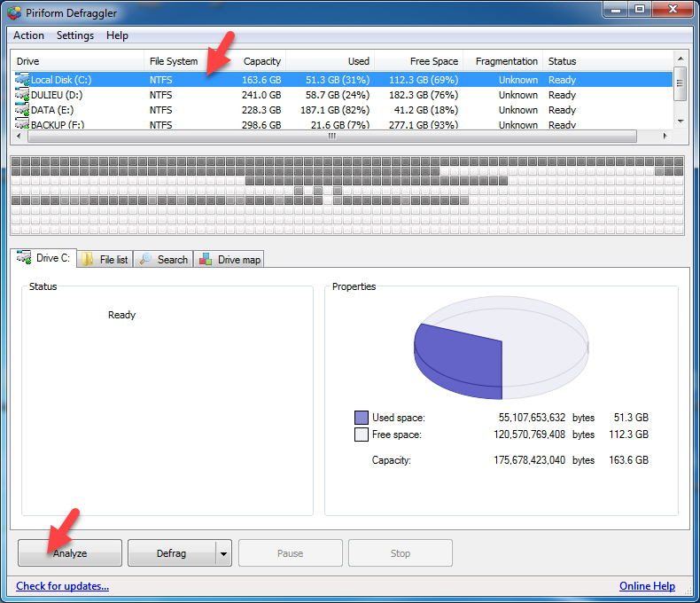Click the Search magnifier icon
The image size is (700, 603).
[x=144, y=259]
